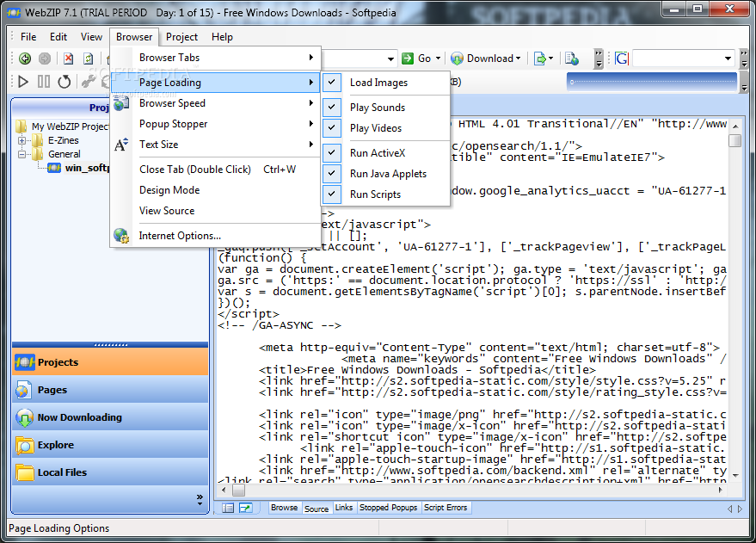Screen dimensions: 756x543
Task: Click the Text Size letter icon
Action: [121, 145]
